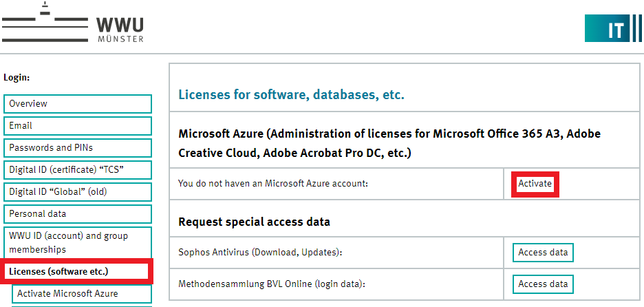This screenshot has height=307, width=644.
Task: Click the "Request special access data" heading
Action: (254, 222)
